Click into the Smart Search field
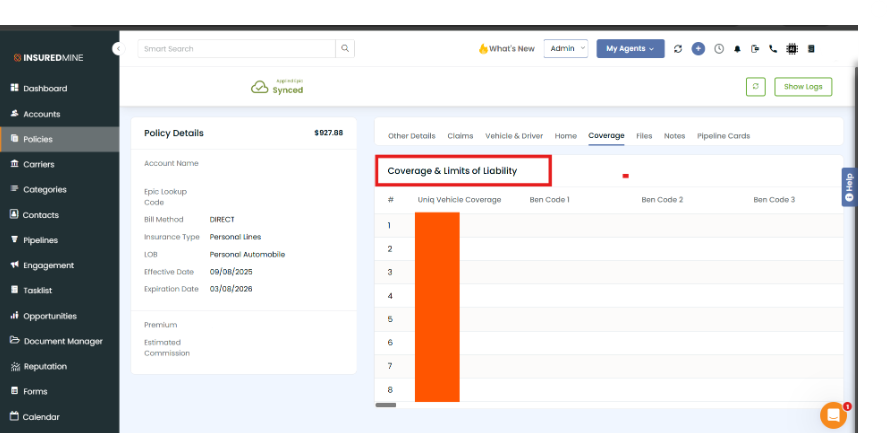Viewport: 887px width, 433px height. point(236,48)
